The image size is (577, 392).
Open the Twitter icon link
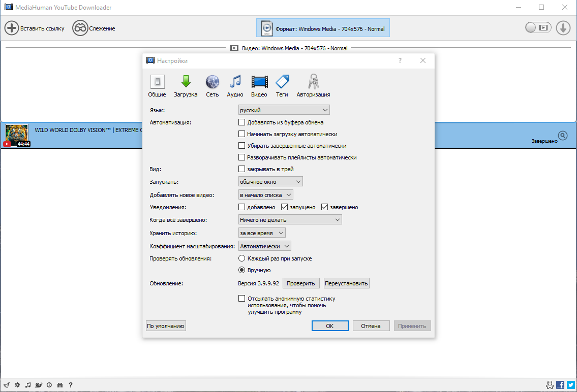pos(571,385)
